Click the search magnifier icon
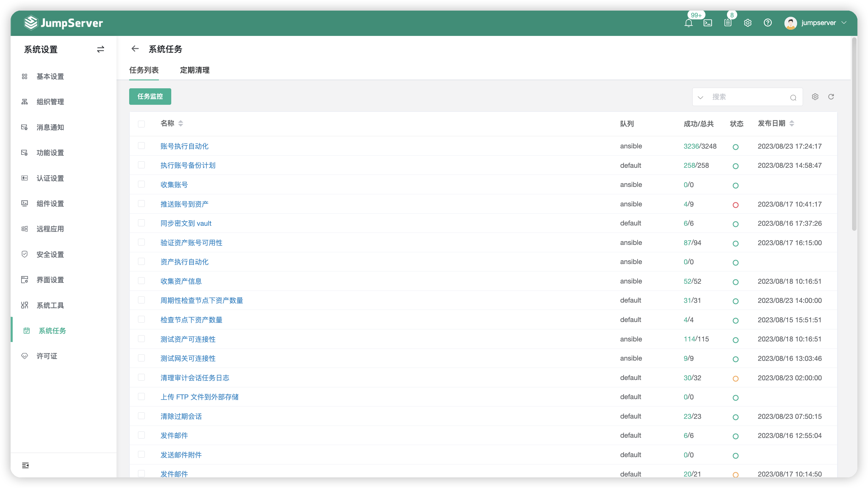 point(793,97)
